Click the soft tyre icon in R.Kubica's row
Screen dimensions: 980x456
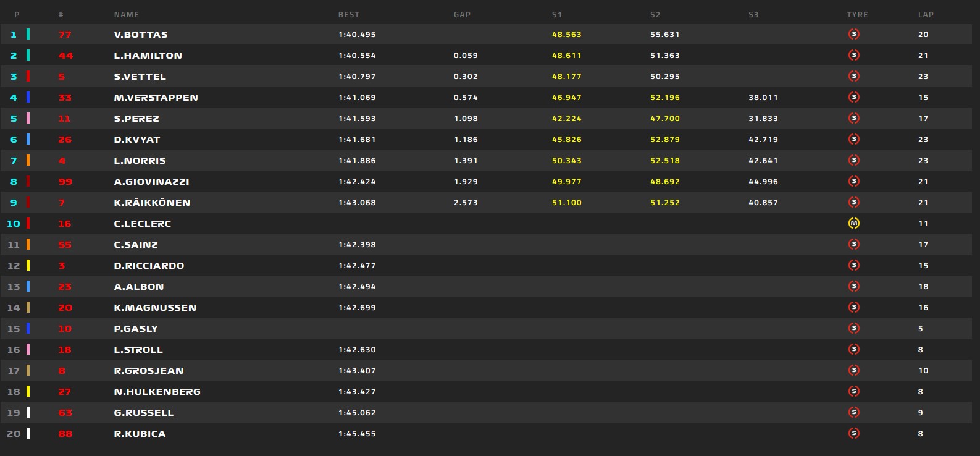tap(854, 433)
